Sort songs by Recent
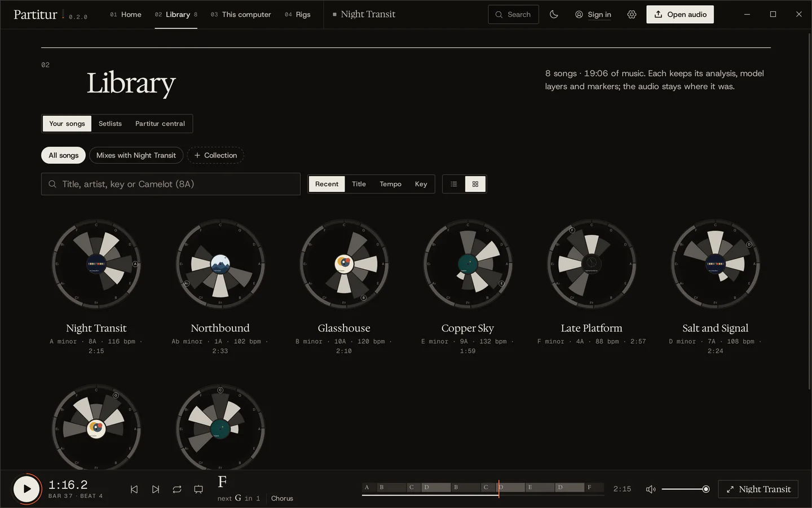 point(327,184)
